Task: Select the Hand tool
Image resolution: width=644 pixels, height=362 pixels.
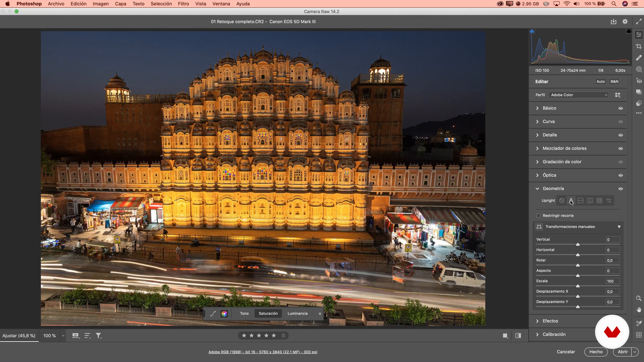Action: click(x=639, y=310)
